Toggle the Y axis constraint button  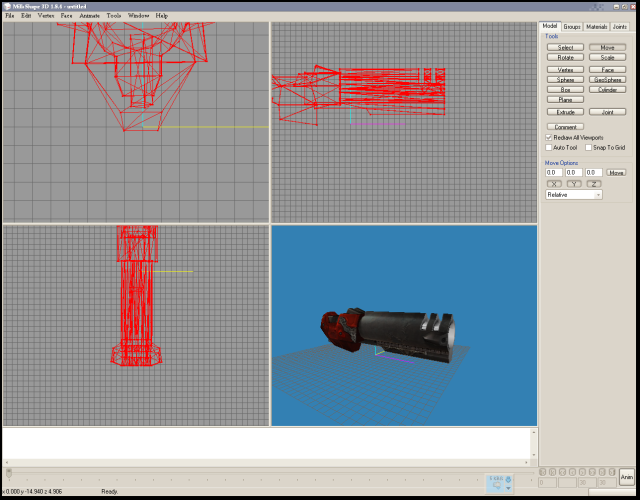pyautogui.click(x=574, y=184)
